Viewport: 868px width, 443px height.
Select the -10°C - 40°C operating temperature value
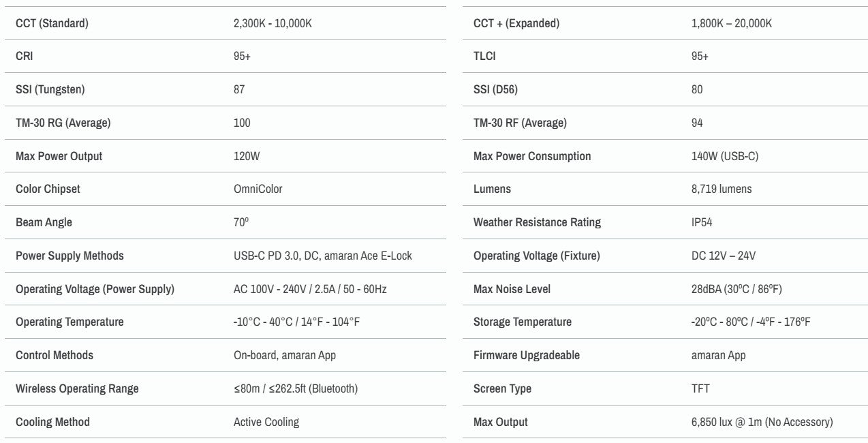coord(296,322)
